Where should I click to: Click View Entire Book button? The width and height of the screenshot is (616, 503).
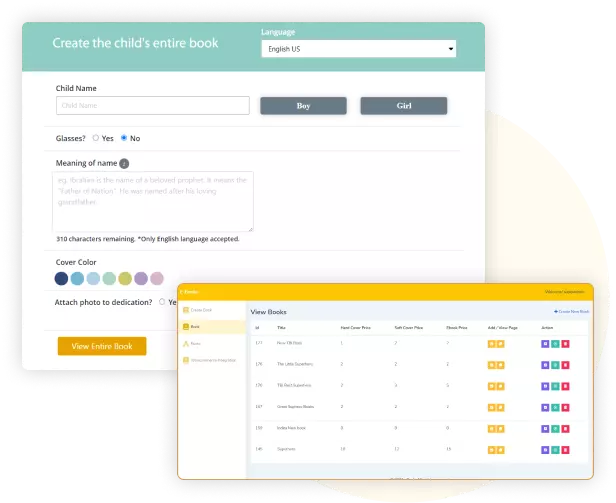click(102, 346)
